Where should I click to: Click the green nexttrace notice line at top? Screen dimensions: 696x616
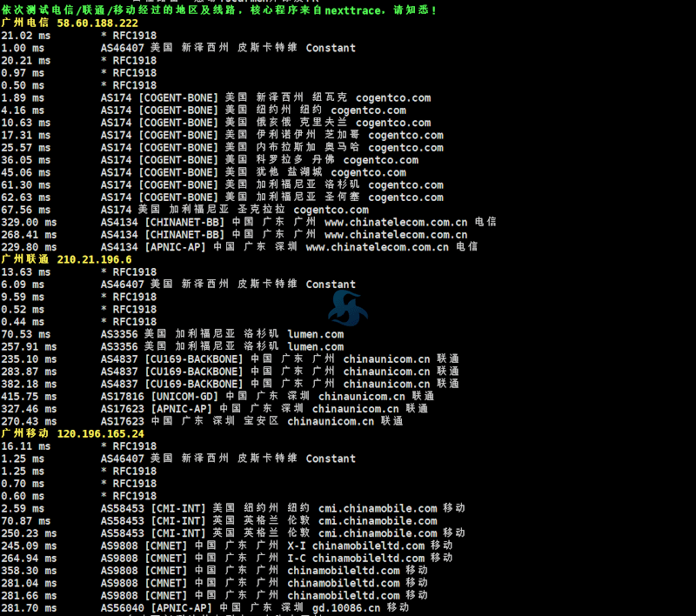pos(219,10)
